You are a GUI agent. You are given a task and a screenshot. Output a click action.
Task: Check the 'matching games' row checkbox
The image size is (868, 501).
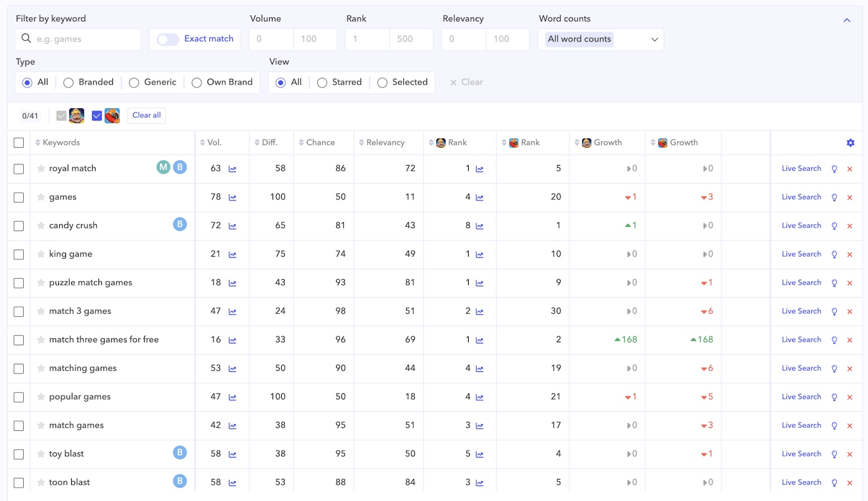click(x=19, y=368)
